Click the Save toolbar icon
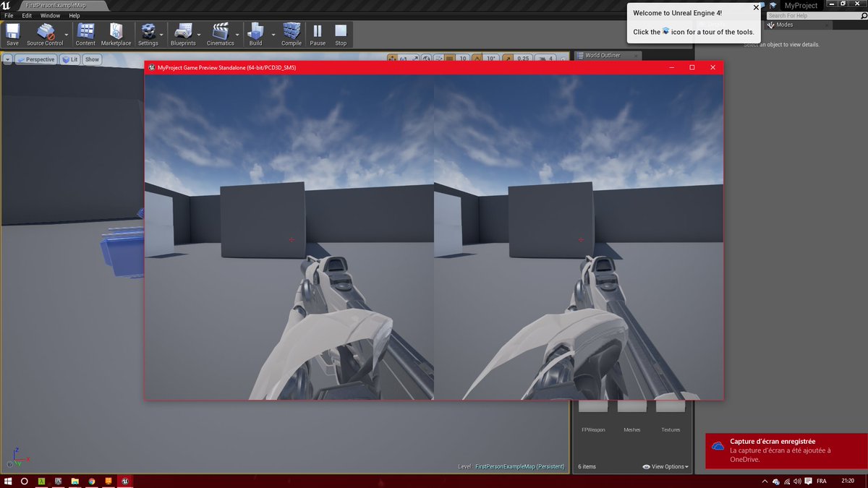The image size is (868, 488). coord(12,35)
